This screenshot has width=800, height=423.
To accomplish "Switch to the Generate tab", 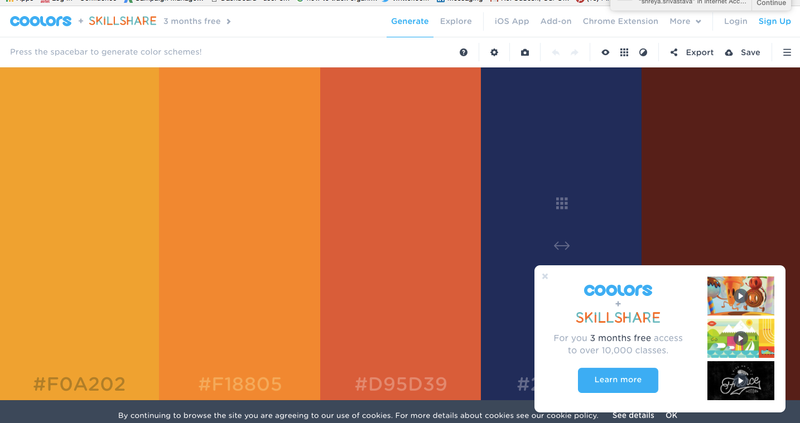I will (x=410, y=21).
